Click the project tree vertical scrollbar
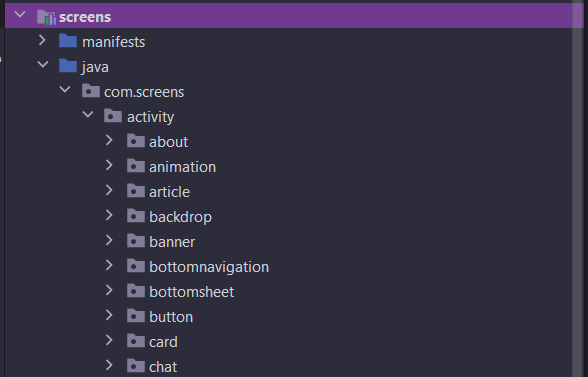 click(x=578, y=188)
